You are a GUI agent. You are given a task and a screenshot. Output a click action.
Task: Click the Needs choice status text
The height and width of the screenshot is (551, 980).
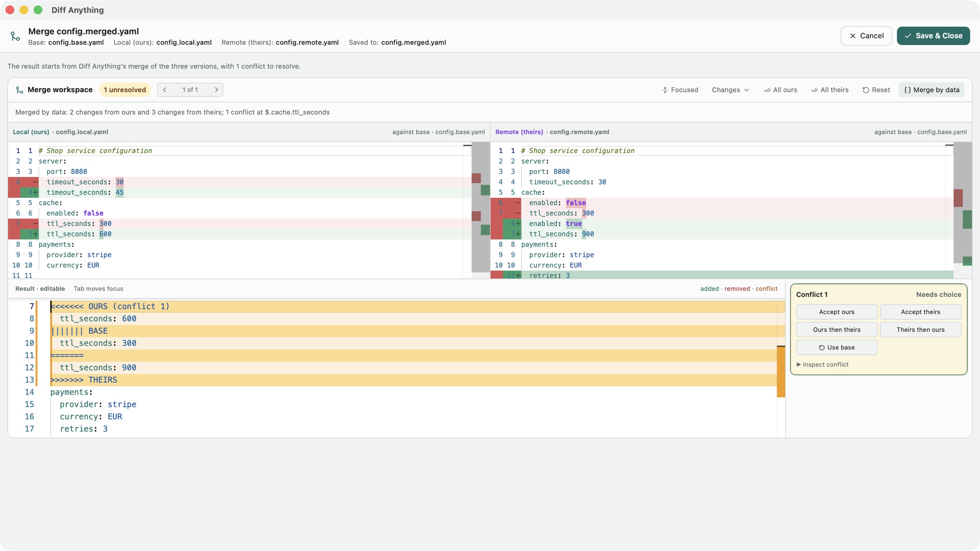click(x=938, y=295)
